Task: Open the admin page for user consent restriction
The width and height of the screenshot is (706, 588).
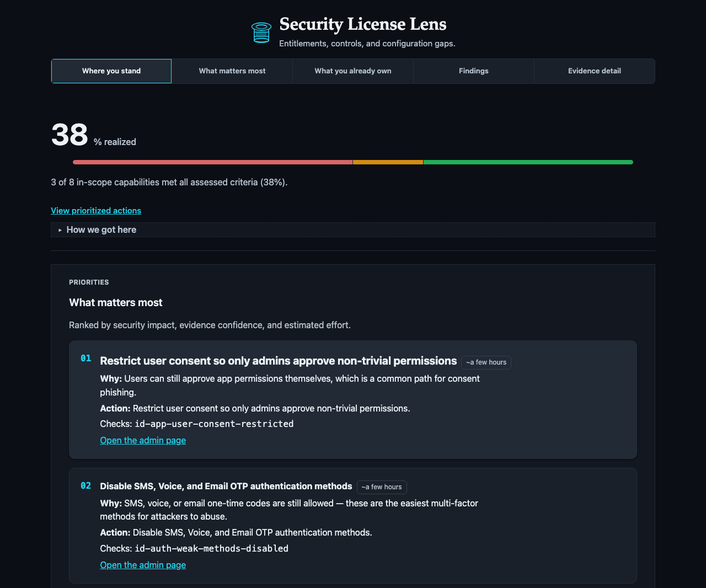Action: tap(143, 440)
